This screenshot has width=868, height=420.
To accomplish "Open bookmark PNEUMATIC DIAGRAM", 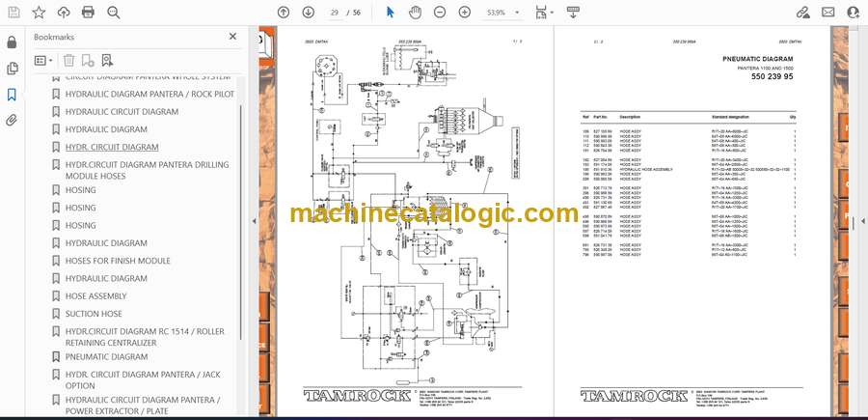I will coord(106,357).
